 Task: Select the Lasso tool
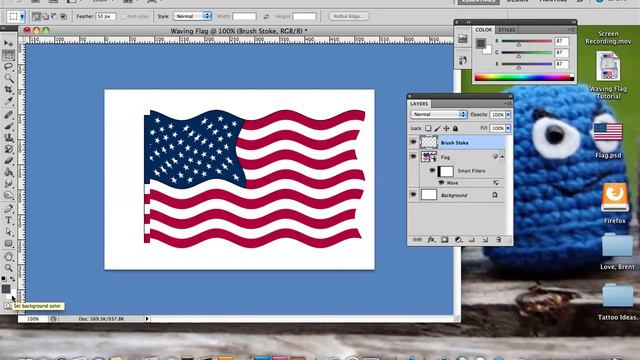coord(8,67)
